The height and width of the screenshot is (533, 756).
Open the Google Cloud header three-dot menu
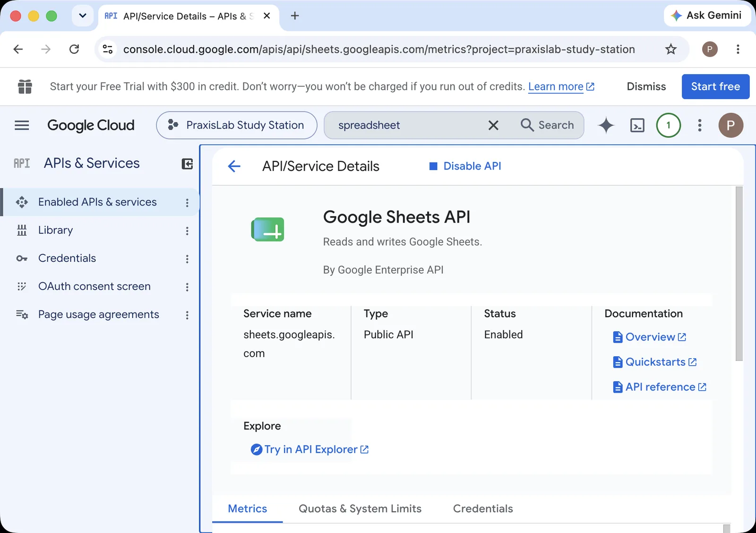(x=700, y=125)
